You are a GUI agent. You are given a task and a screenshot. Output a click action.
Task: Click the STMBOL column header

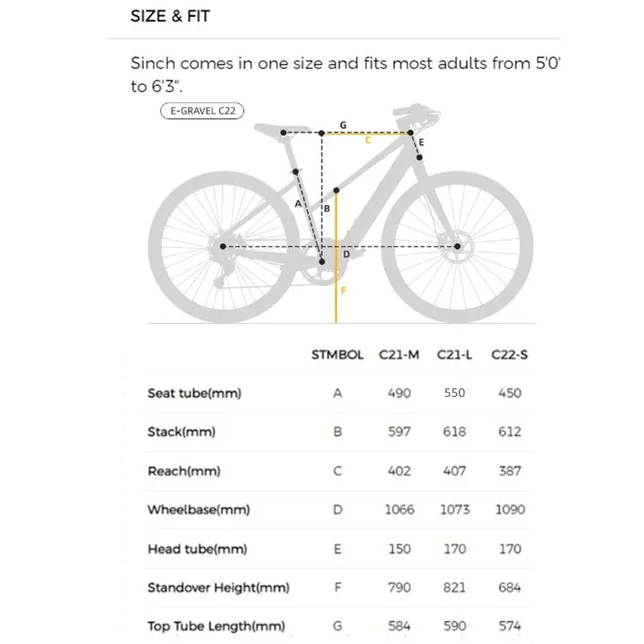(337, 354)
